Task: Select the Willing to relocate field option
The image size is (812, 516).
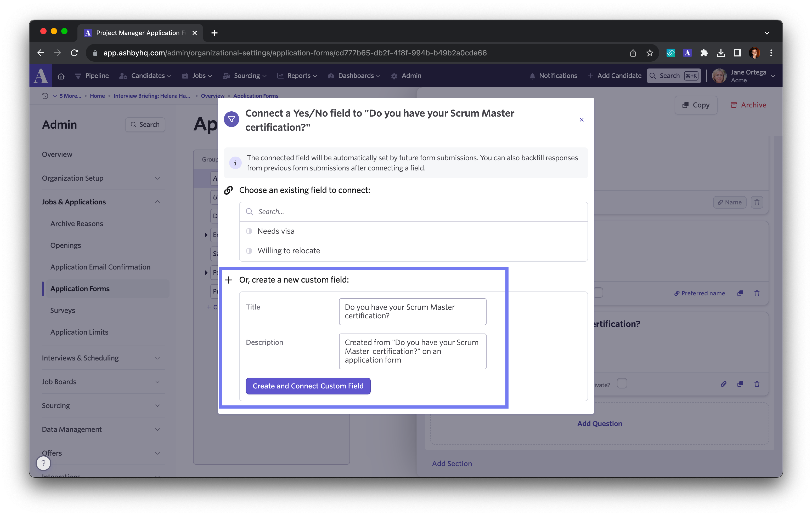Action: pyautogui.click(x=289, y=251)
